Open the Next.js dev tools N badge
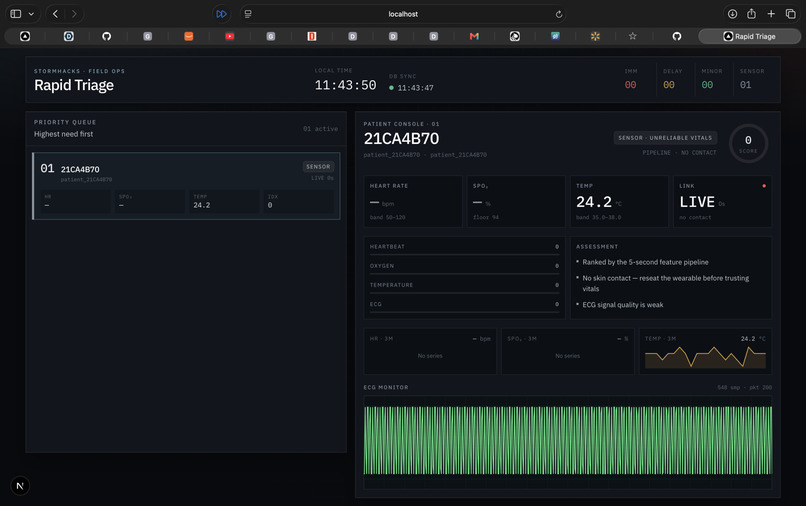This screenshot has height=506, width=806. click(x=20, y=485)
